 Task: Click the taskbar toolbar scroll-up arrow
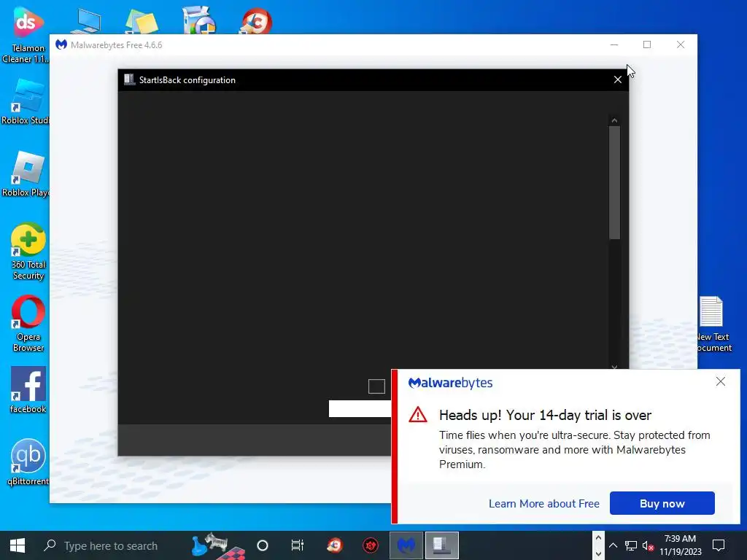(598, 537)
